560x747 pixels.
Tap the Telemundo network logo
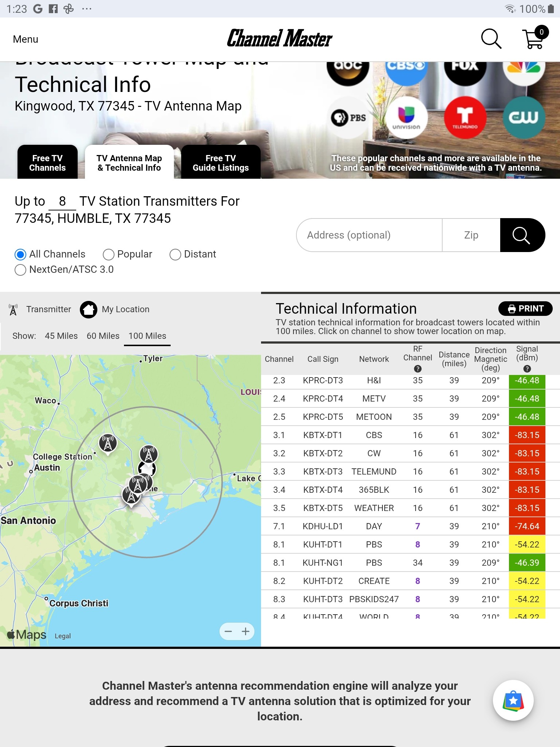465,117
